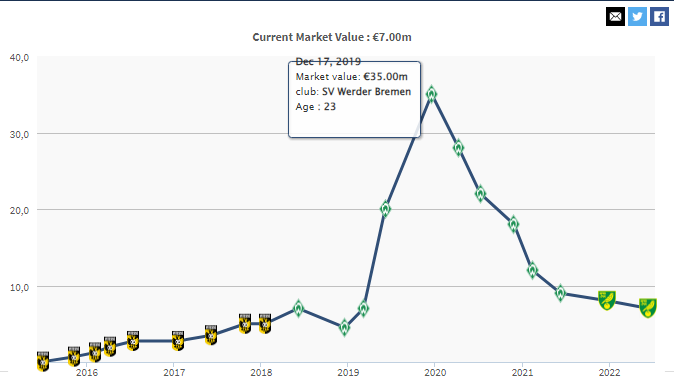This screenshot has height=390, width=674.
Task: Select the second Vitesse marker, just before 2016
Action: click(74, 356)
